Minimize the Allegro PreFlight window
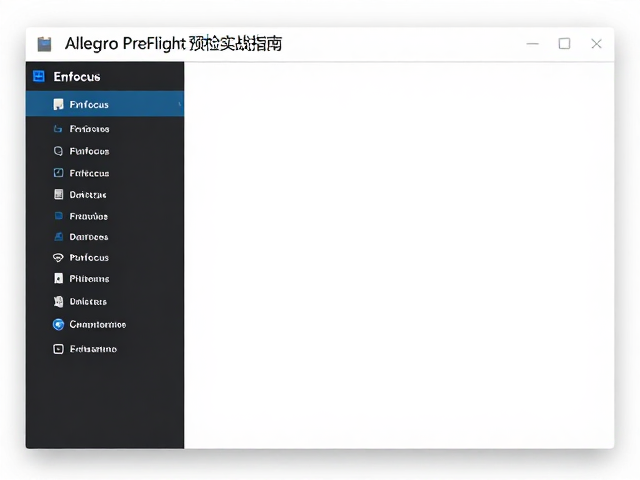 tap(533, 44)
